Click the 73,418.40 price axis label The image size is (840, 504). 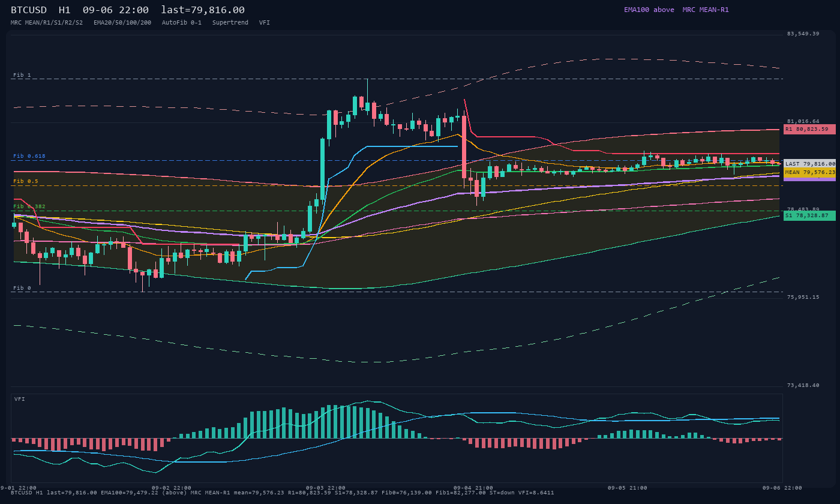click(x=803, y=385)
